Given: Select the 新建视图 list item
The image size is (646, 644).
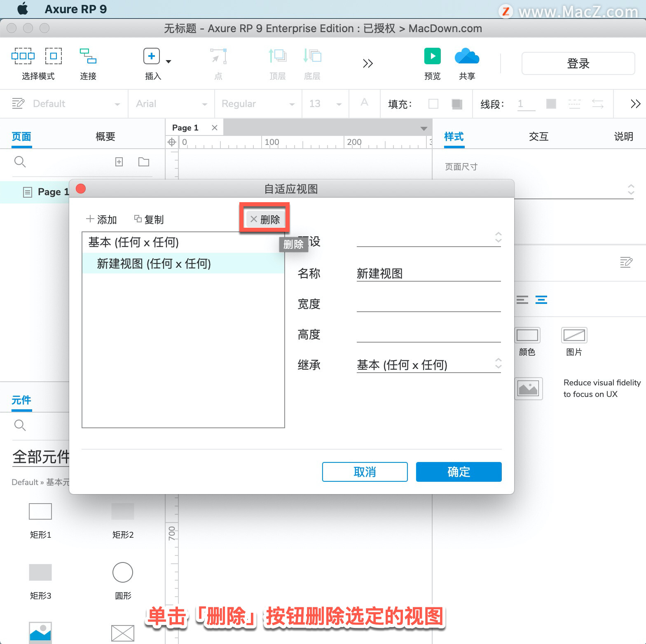Looking at the screenshot, I should click(x=183, y=264).
